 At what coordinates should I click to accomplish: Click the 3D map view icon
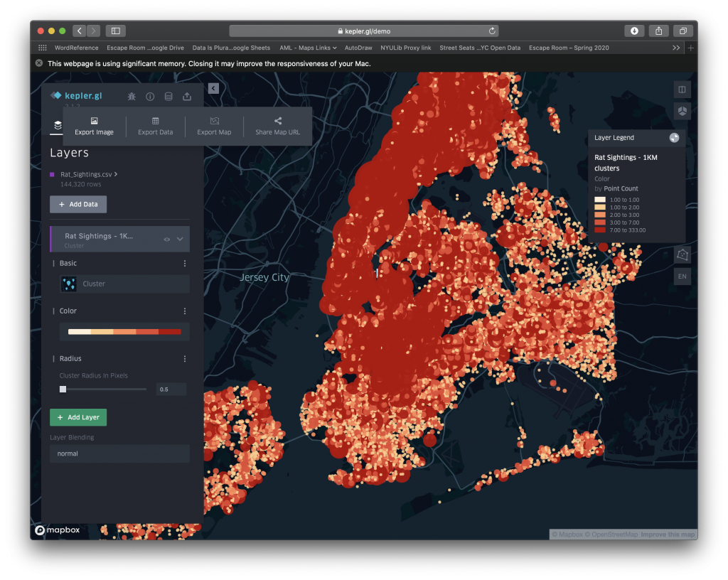pyautogui.click(x=682, y=111)
